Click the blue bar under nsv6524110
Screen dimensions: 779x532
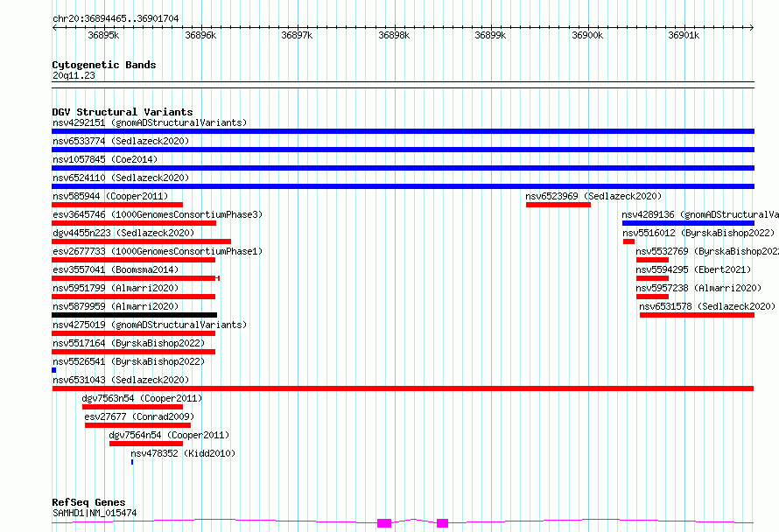(403, 186)
